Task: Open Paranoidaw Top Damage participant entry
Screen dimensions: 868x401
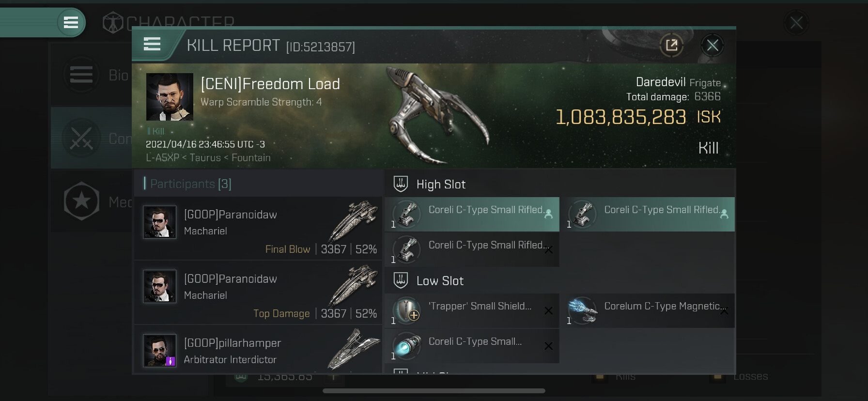Action: [x=258, y=293]
